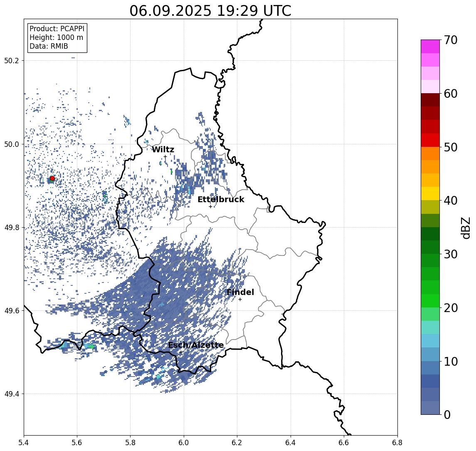
Task: Click the colorbar tick label 70
Action: click(451, 40)
